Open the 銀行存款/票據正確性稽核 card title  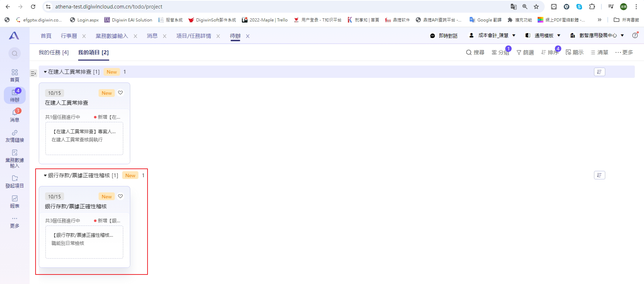click(76, 206)
